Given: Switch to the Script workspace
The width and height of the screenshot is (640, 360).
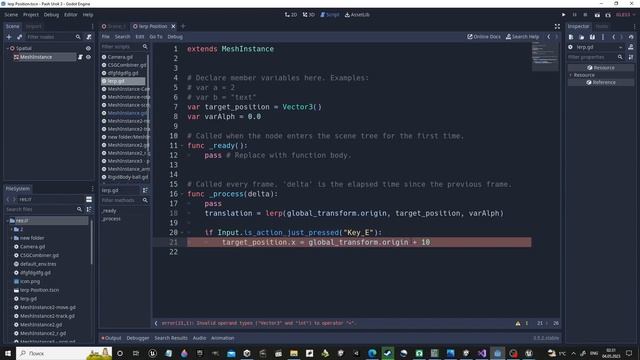Looking at the screenshot, I should (x=329, y=15).
